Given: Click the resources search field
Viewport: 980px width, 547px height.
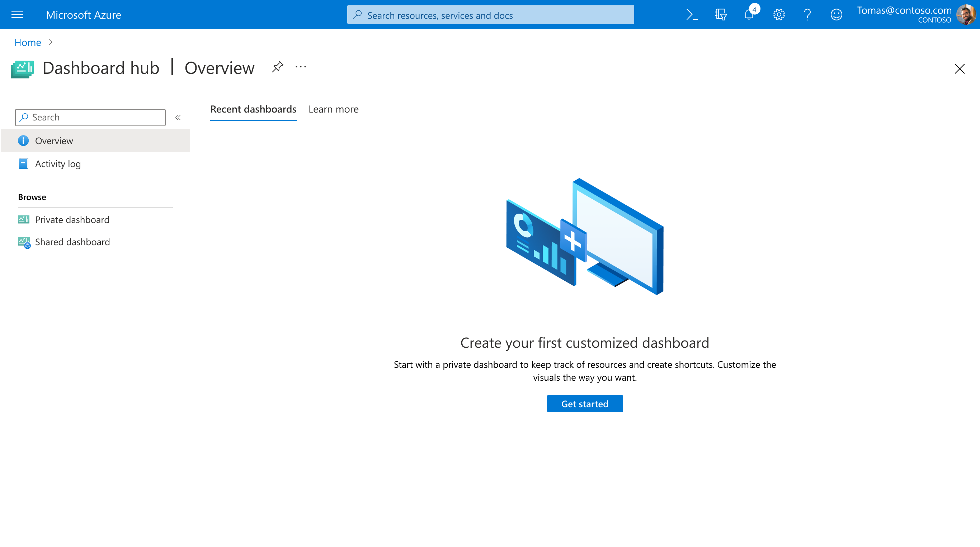Looking at the screenshot, I should tap(490, 15).
